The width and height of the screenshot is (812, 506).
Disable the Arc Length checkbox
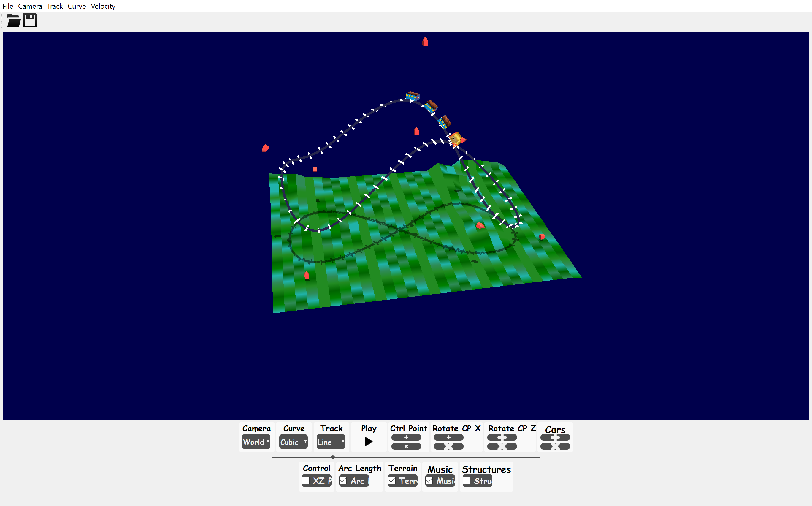click(343, 481)
